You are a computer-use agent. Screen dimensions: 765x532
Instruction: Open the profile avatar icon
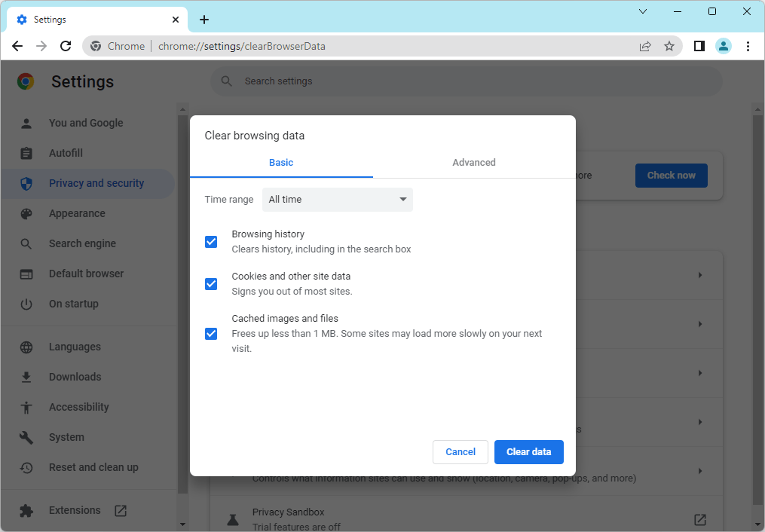tap(723, 46)
